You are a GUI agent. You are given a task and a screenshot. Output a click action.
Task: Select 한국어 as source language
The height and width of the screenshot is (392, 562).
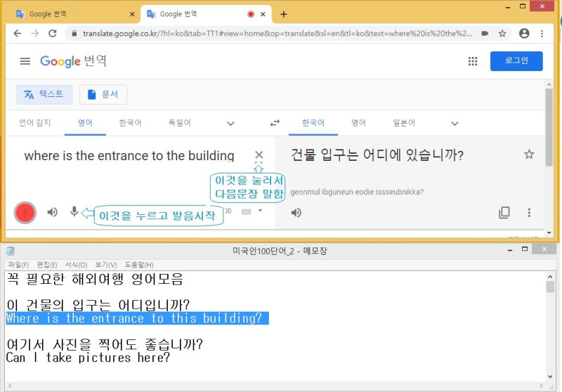[130, 123]
